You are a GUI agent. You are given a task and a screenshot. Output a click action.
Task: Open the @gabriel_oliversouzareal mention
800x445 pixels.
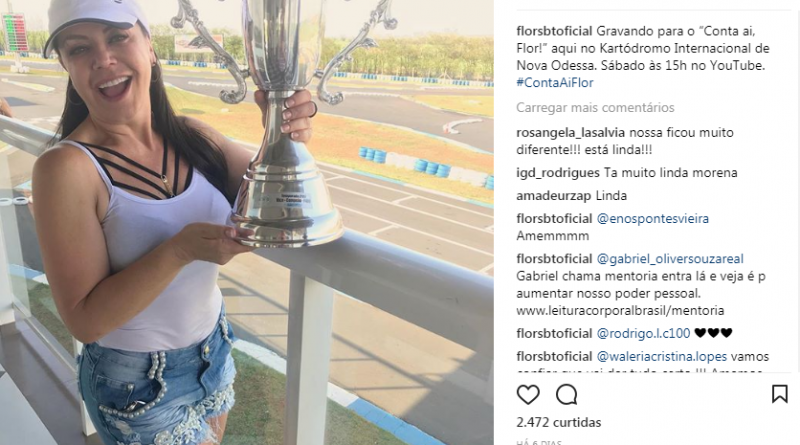(670, 259)
